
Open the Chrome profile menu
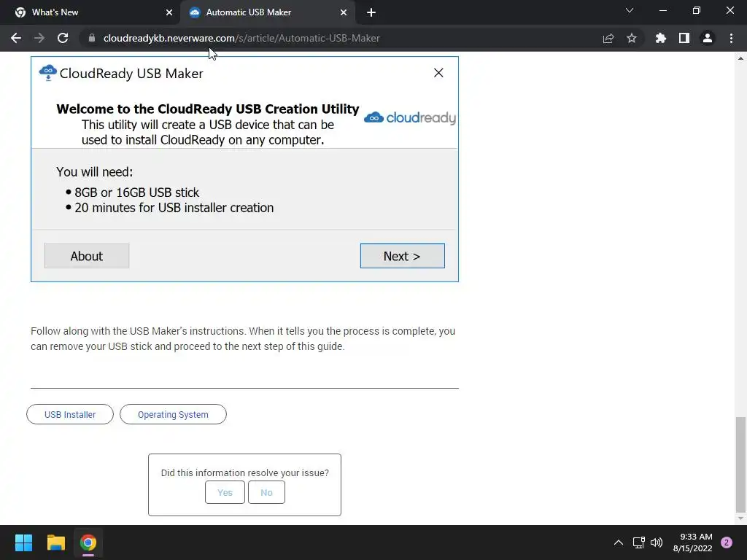708,38
